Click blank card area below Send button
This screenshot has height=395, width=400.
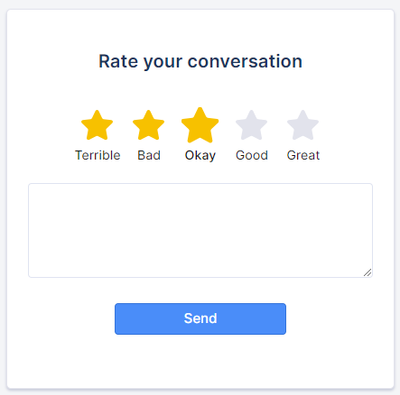click(200, 362)
